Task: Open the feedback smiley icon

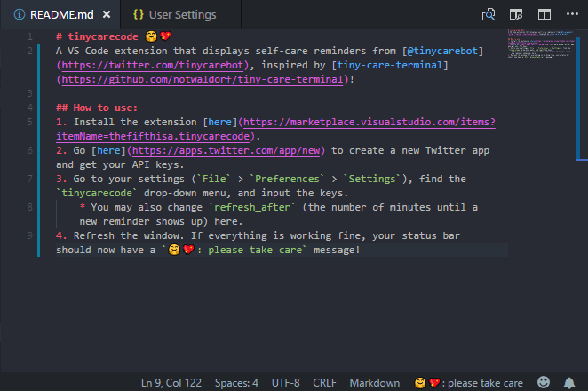Action: point(544,382)
